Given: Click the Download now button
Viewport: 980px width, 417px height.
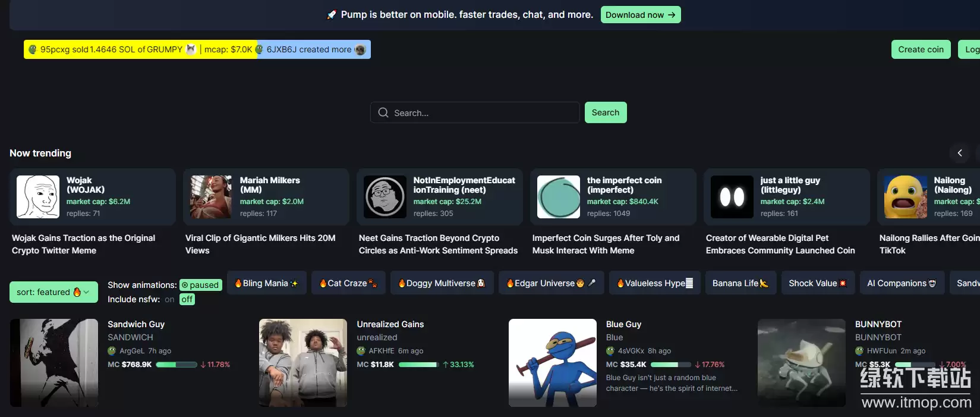Looking at the screenshot, I should tap(640, 15).
